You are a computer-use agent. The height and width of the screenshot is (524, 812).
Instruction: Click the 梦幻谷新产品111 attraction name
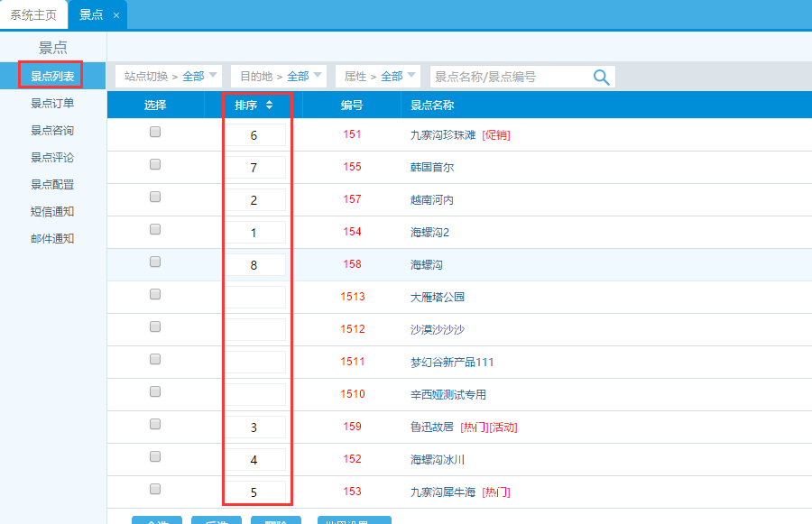point(451,362)
